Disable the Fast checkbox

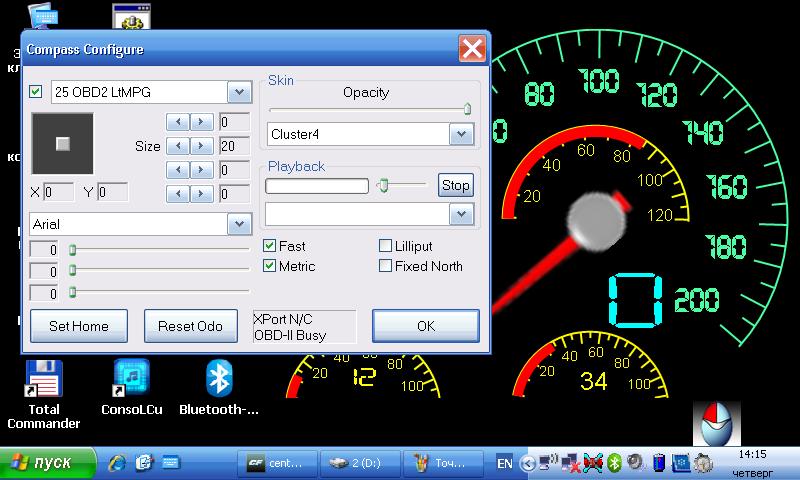269,246
